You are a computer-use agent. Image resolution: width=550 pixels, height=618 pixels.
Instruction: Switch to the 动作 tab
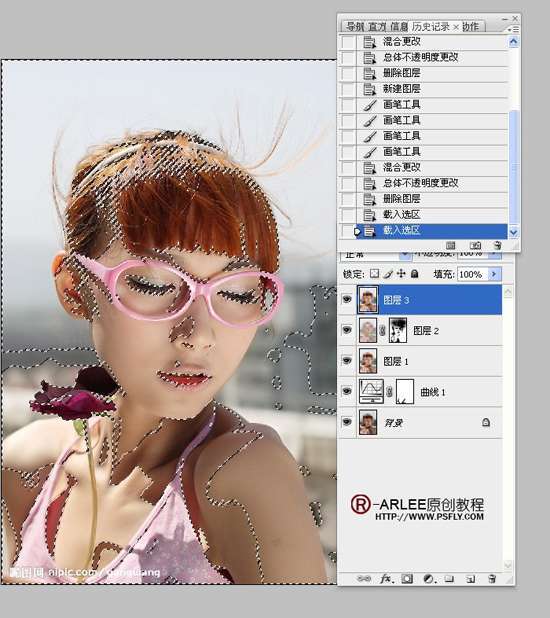coord(470,26)
